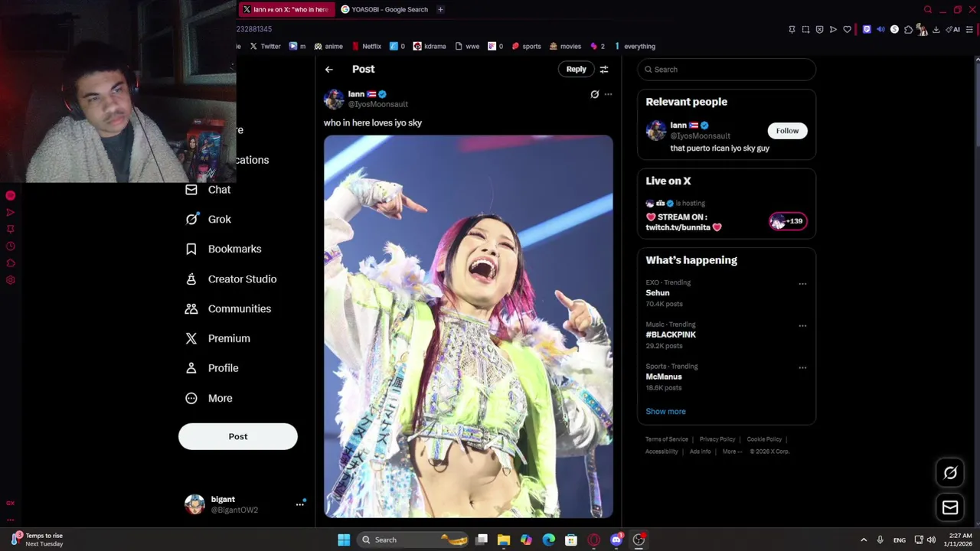Click the post author's avatar
The height and width of the screenshot is (551, 980).
click(334, 99)
